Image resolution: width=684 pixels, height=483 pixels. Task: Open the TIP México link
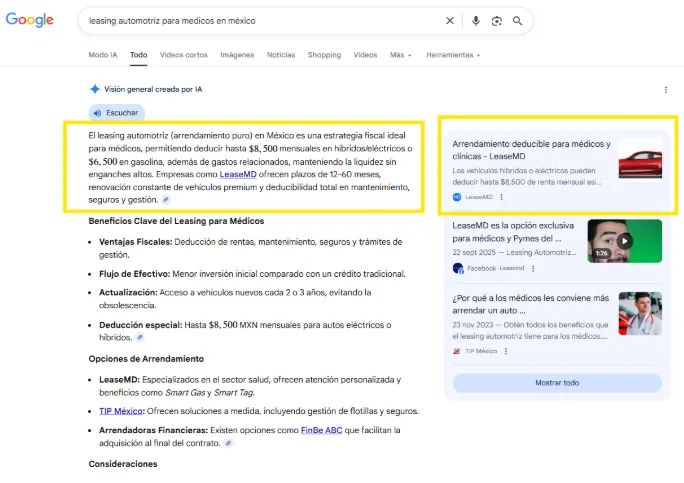tap(121, 411)
